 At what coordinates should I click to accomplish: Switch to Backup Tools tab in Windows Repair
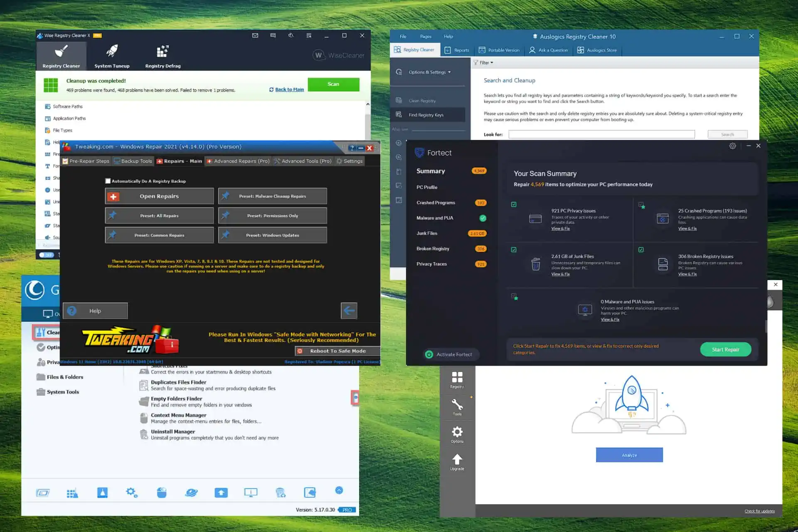coord(133,161)
